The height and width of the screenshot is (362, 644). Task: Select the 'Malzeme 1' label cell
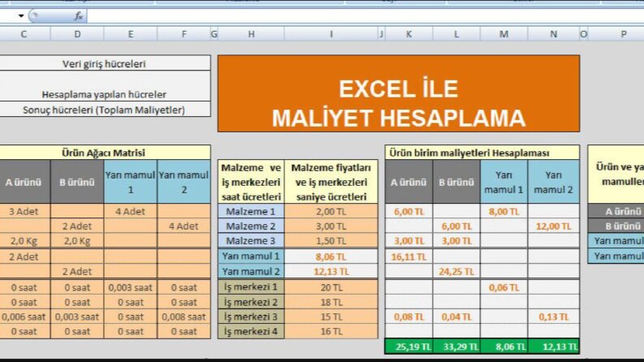[251, 211]
